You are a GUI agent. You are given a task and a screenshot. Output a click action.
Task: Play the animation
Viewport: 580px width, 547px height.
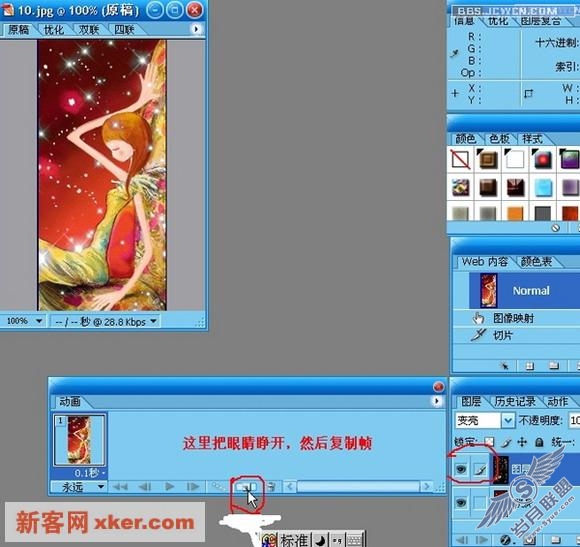(x=169, y=487)
